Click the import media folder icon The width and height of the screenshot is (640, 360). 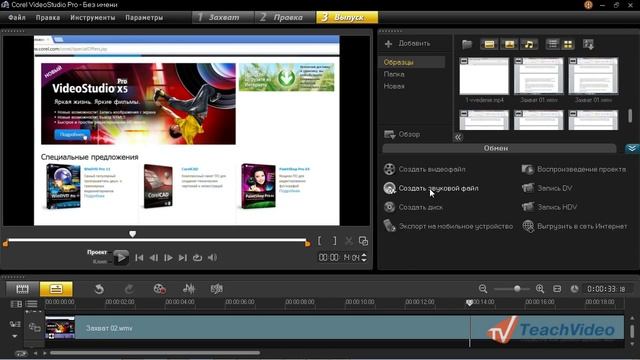467,44
